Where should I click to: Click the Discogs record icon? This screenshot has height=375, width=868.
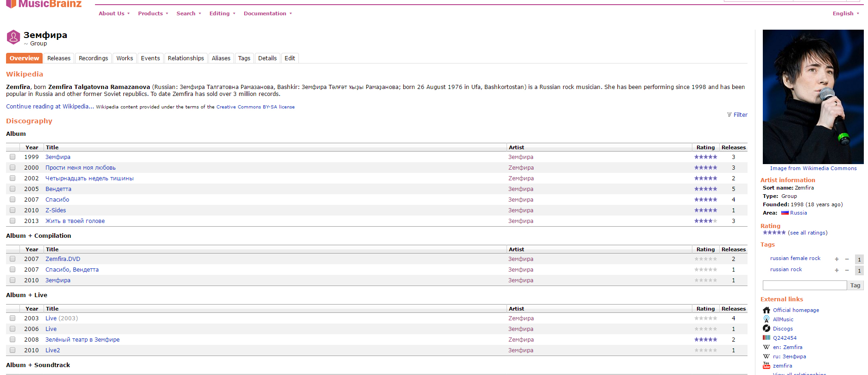767,329
